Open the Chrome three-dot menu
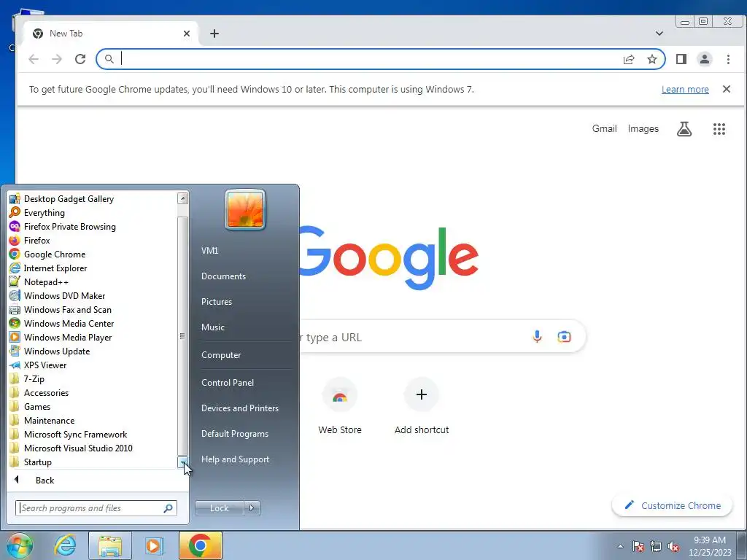 [x=728, y=59]
